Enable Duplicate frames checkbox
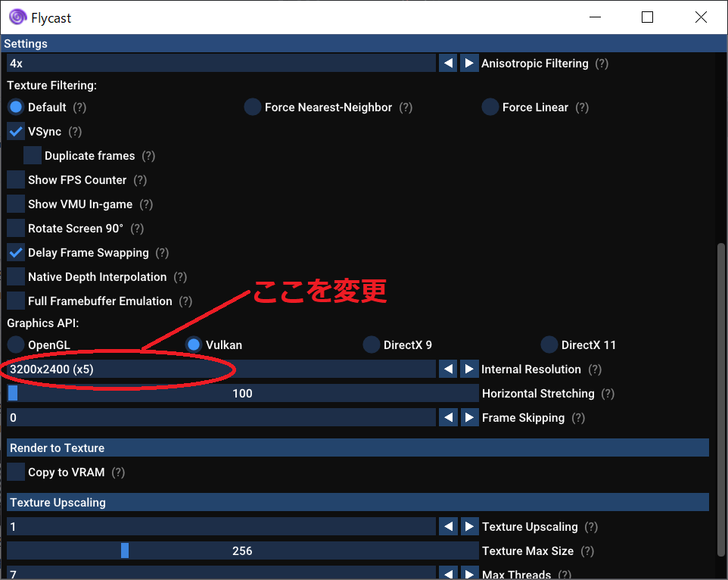This screenshot has height=580, width=728. coord(33,155)
